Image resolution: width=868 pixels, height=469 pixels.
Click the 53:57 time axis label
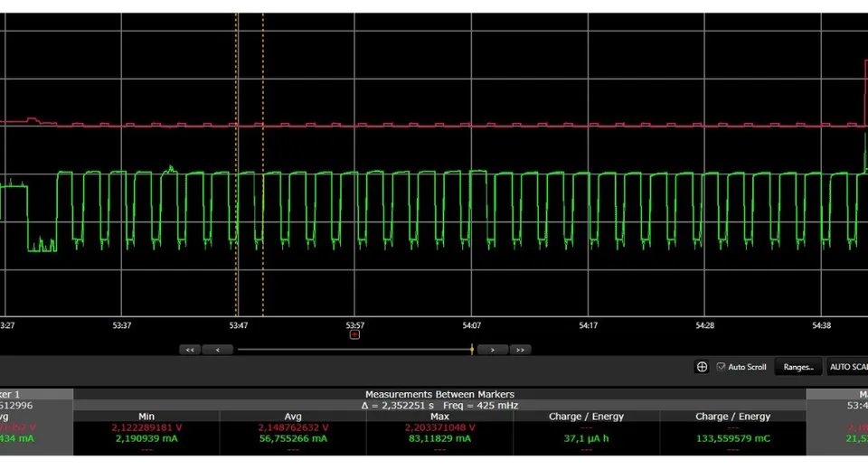coord(354,325)
